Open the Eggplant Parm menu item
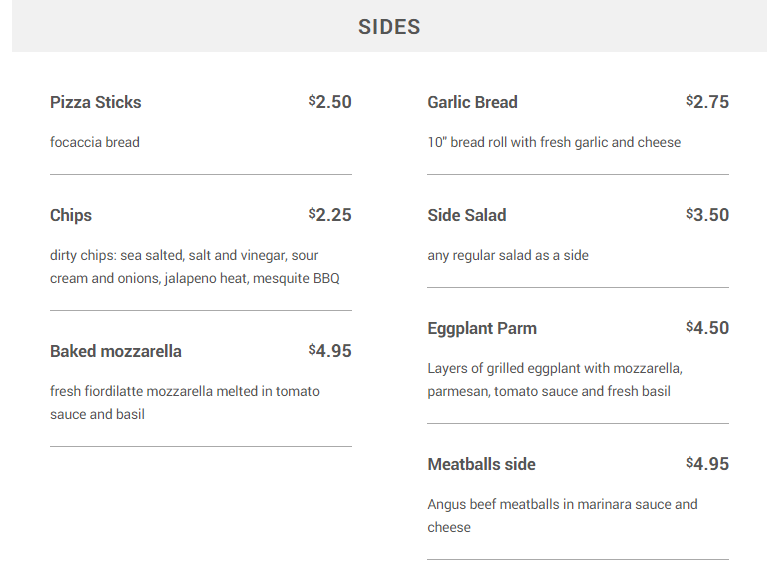The width and height of the screenshot is (775, 577). click(x=482, y=328)
